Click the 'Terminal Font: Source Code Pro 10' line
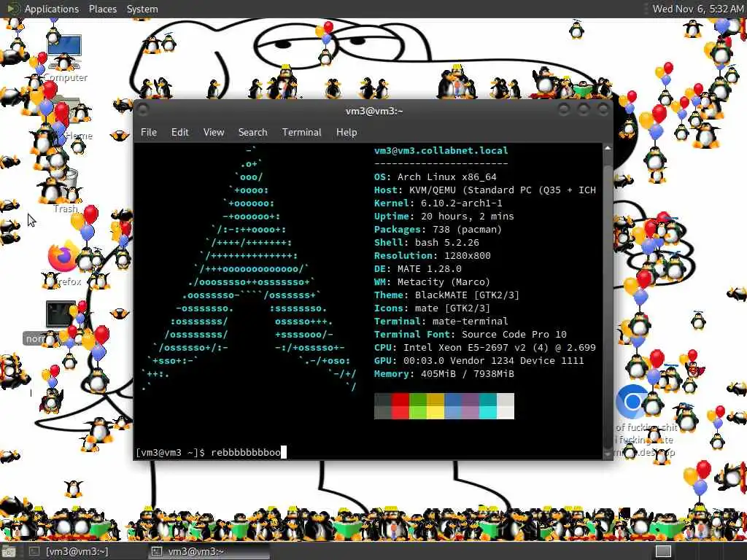747x560 pixels. click(471, 334)
